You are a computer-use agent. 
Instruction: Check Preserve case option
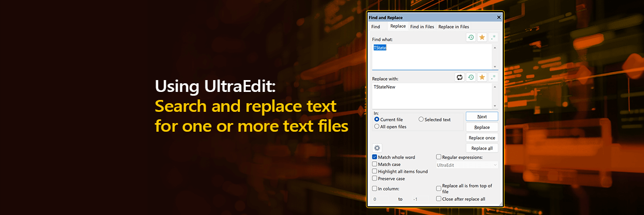pos(375,178)
